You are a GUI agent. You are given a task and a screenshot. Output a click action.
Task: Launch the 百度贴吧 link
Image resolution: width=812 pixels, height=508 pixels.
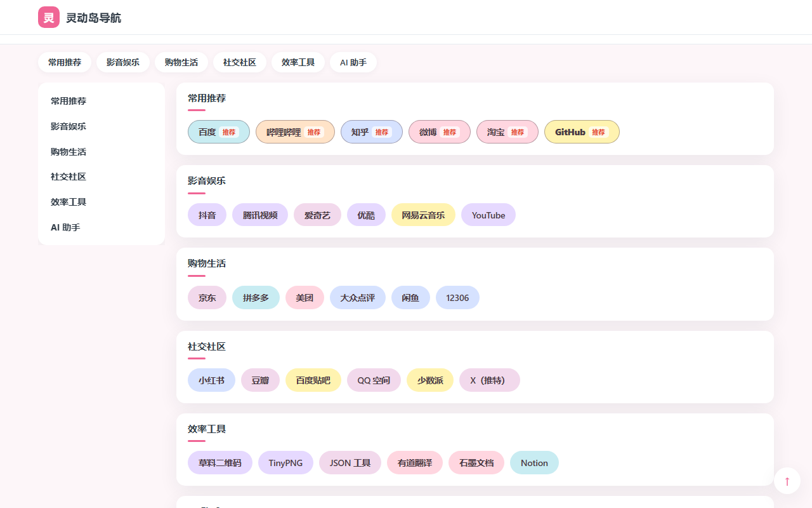click(313, 380)
